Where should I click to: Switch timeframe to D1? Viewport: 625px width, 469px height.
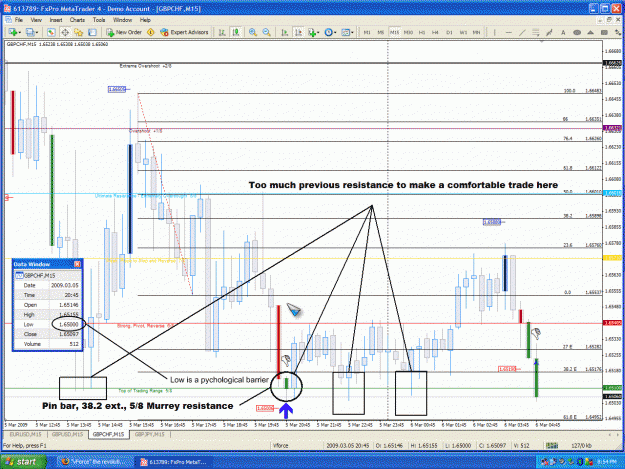(x=449, y=32)
